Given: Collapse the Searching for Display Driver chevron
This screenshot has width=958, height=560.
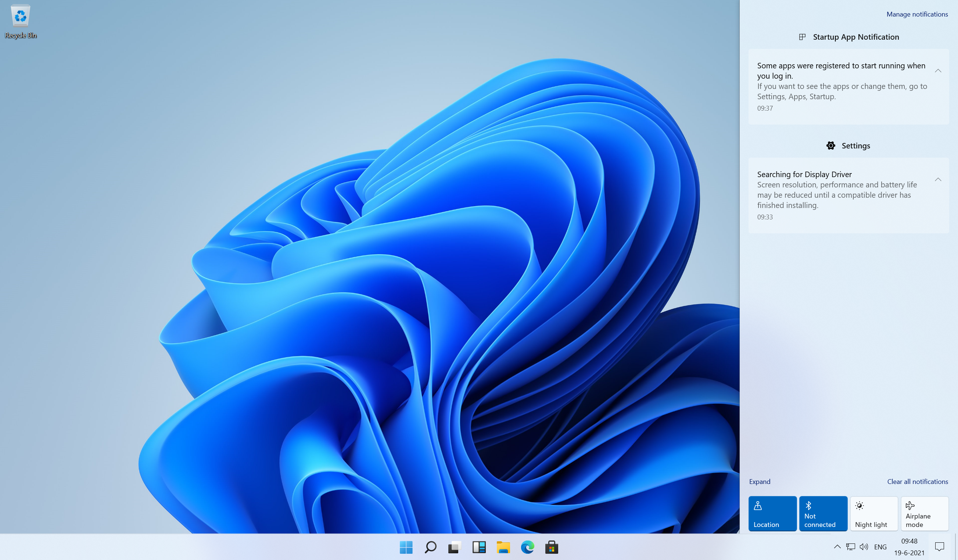Looking at the screenshot, I should point(938,179).
